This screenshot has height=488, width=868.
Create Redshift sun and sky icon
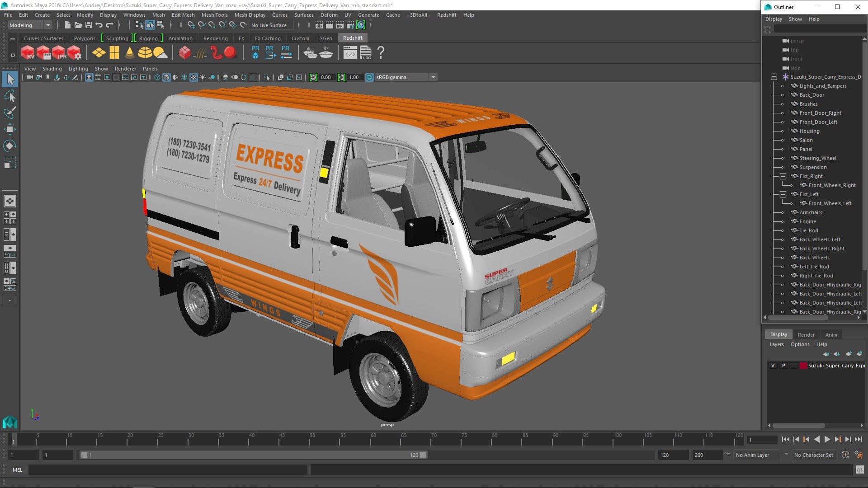tap(160, 53)
